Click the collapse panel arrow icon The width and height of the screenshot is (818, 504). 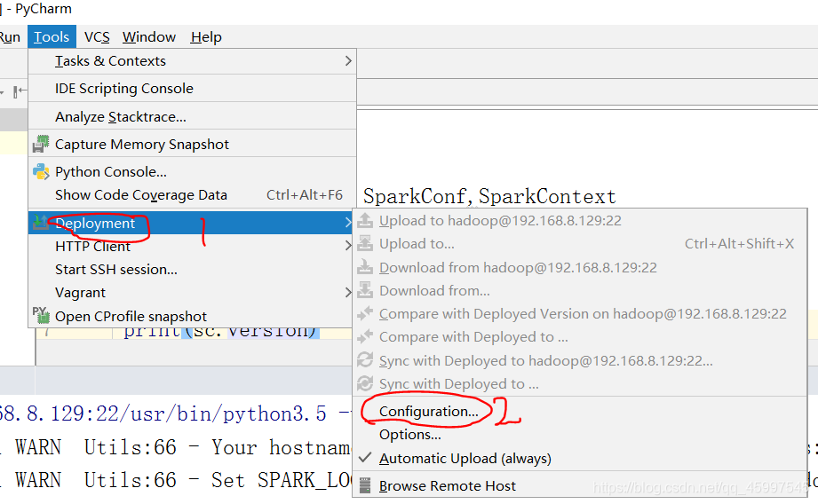pos(20,91)
